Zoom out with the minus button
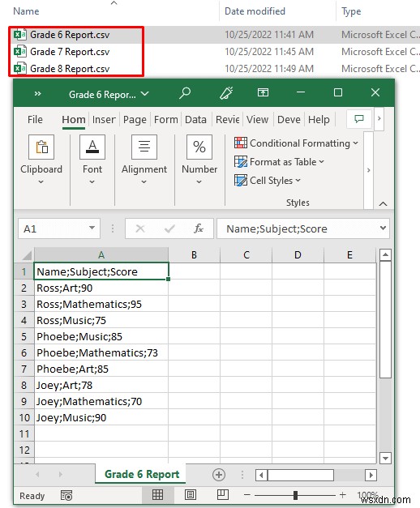Image resolution: width=420 pixels, height=508 pixels. [x=247, y=495]
